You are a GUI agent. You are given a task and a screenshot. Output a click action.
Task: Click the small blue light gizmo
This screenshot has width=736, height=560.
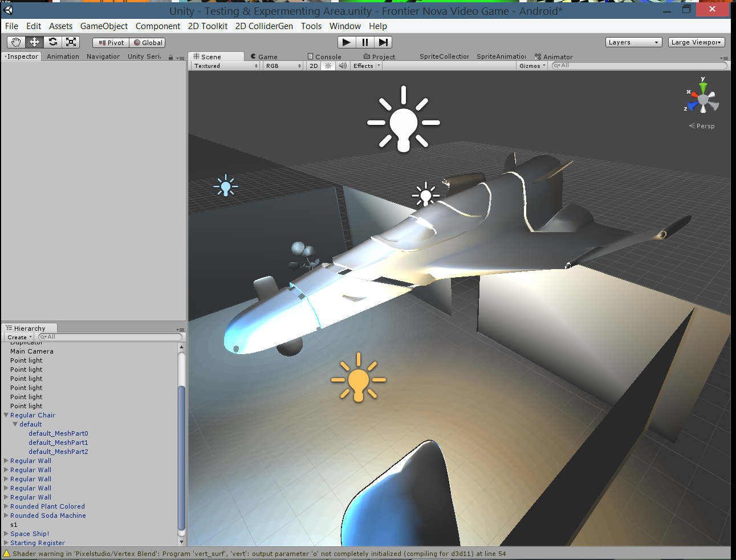(x=226, y=186)
